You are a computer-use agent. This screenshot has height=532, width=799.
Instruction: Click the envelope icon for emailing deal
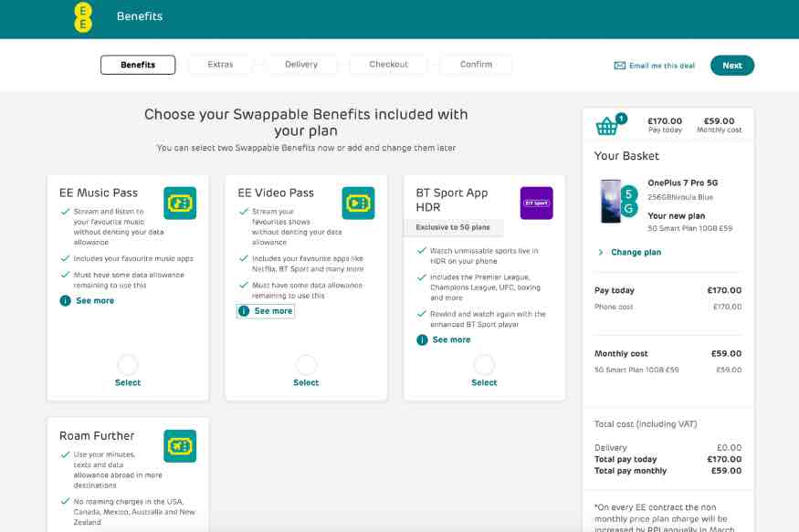(620, 66)
